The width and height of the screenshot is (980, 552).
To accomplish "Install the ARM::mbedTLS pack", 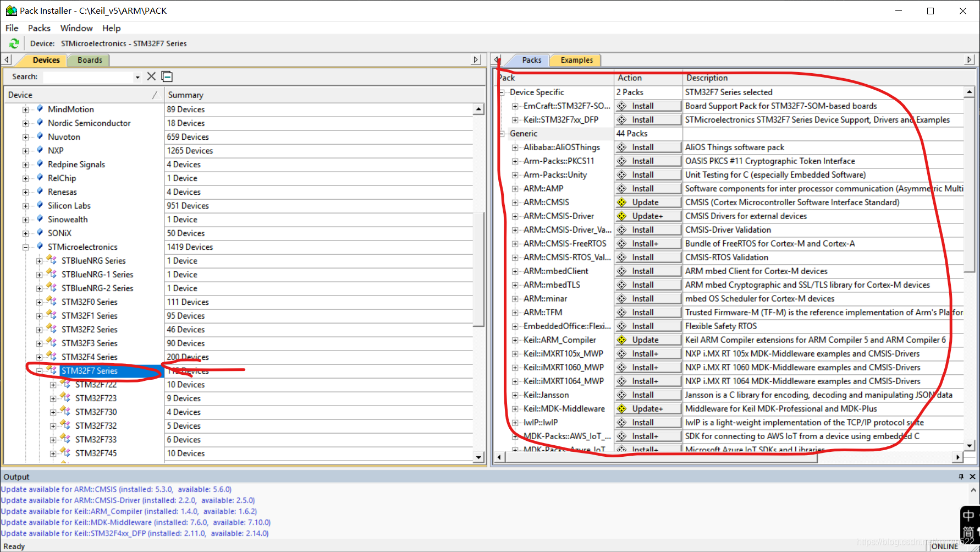I will 648,285.
